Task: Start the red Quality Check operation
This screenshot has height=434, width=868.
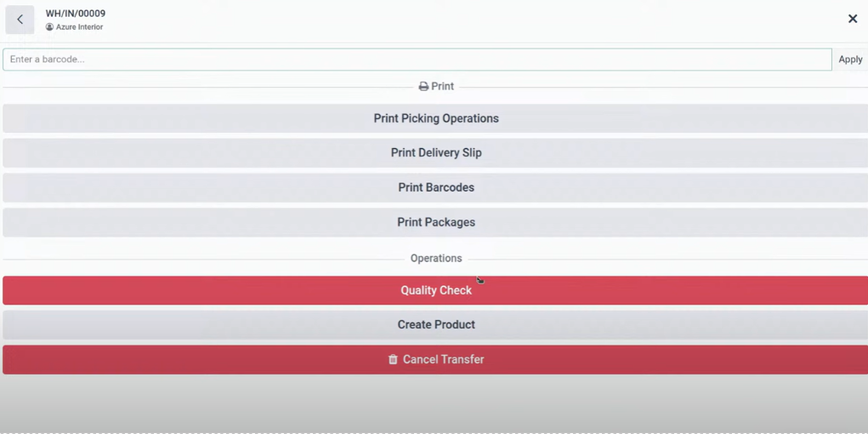Action: 435,290
